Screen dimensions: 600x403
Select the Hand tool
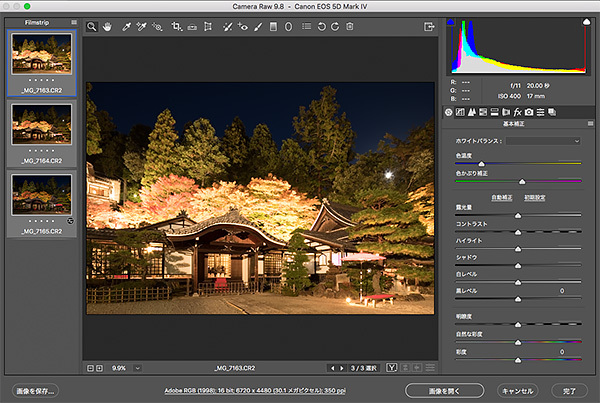pyautogui.click(x=107, y=26)
